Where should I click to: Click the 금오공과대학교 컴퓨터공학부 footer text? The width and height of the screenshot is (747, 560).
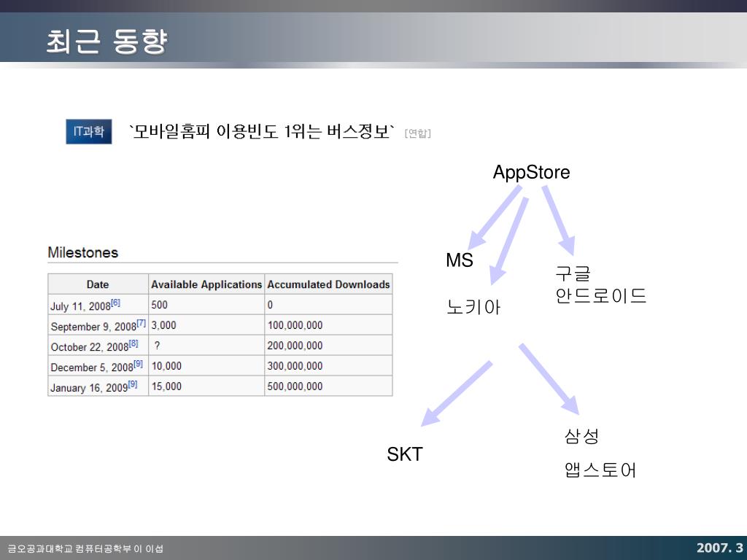pos(85,548)
